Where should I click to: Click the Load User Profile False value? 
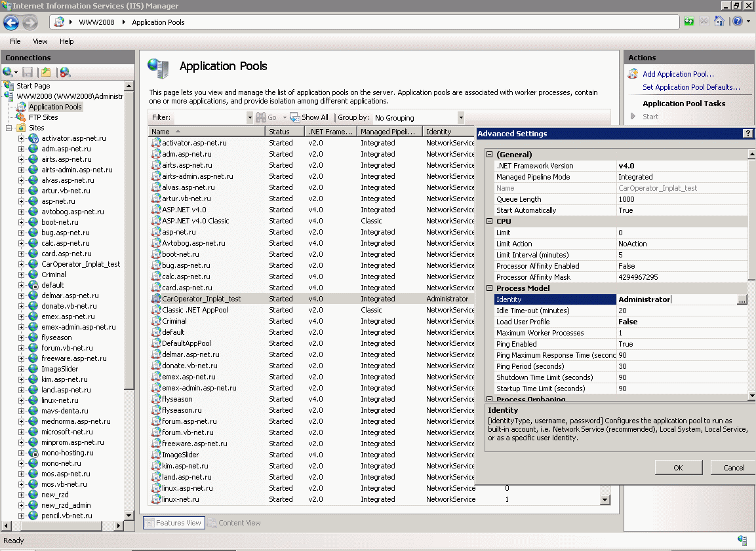click(682, 322)
